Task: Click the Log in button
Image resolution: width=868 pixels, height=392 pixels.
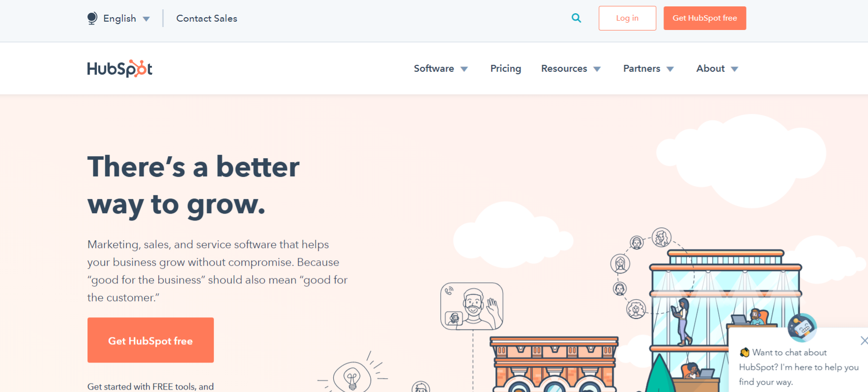Action: click(627, 18)
